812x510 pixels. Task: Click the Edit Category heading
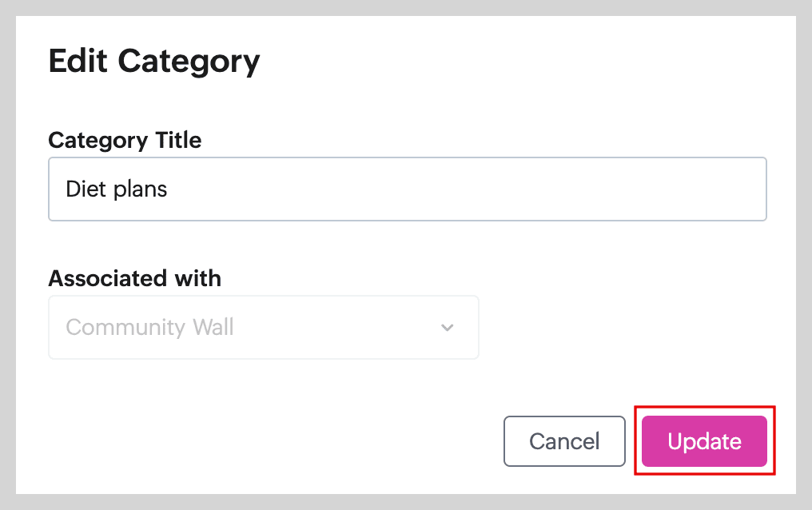click(154, 62)
